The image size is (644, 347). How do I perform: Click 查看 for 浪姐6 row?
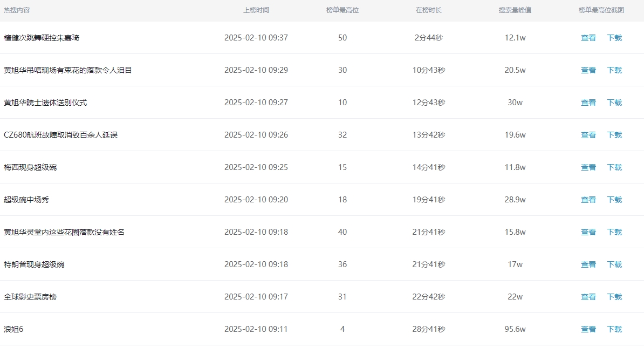coord(588,329)
